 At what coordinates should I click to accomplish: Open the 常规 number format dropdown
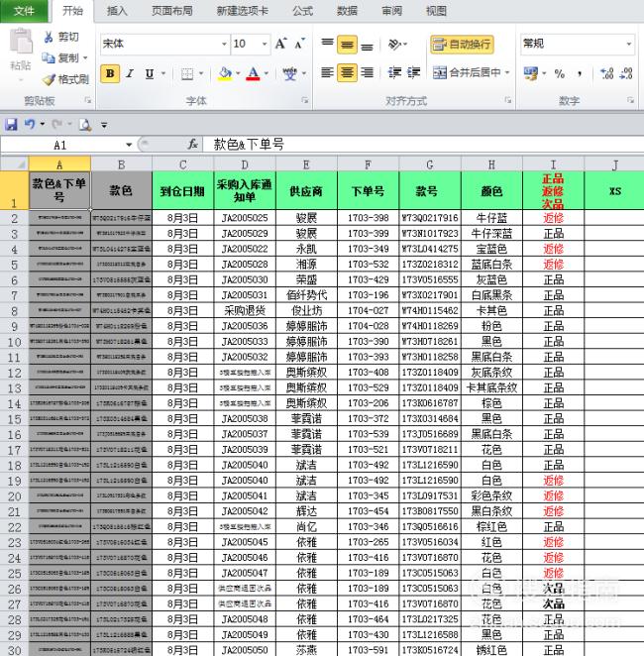(628, 44)
